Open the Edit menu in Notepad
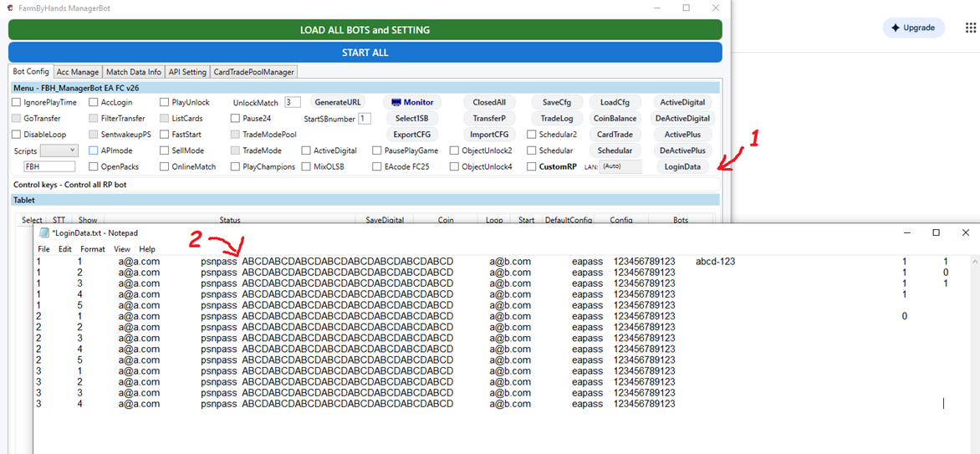 click(x=65, y=249)
